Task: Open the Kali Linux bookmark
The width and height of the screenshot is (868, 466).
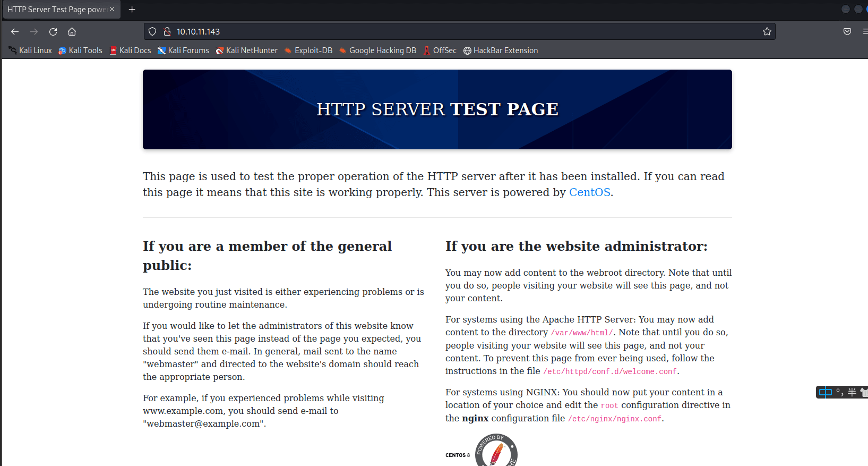Action: coord(31,50)
